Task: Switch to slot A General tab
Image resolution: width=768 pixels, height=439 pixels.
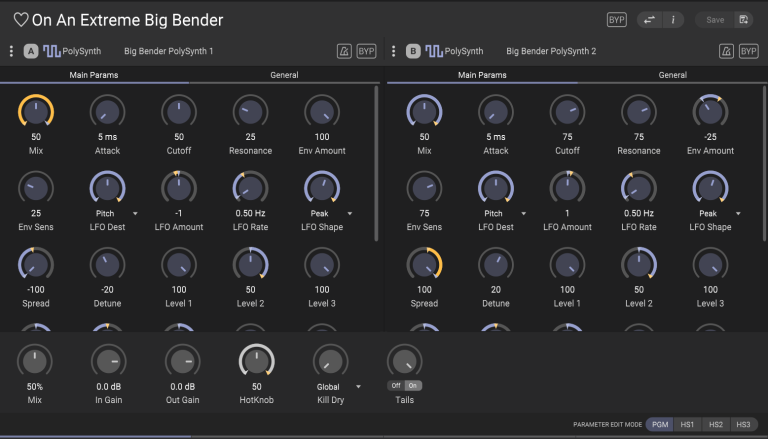Action: pyautogui.click(x=284, y=75)
